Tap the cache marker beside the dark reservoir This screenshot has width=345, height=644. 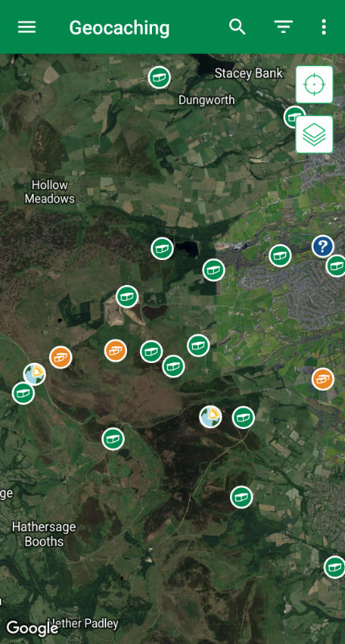pos(162,249)
